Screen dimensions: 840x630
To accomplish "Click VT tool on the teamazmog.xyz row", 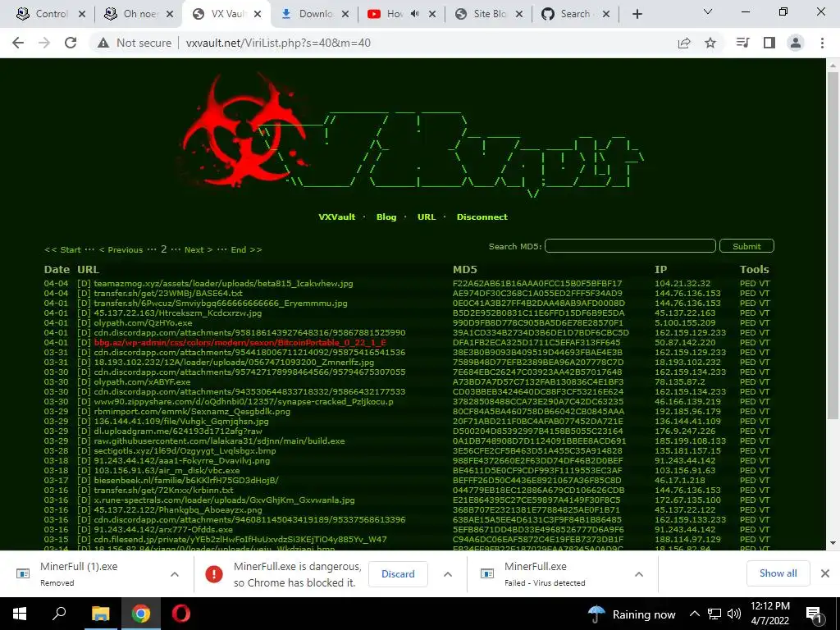I will point(765,283).
